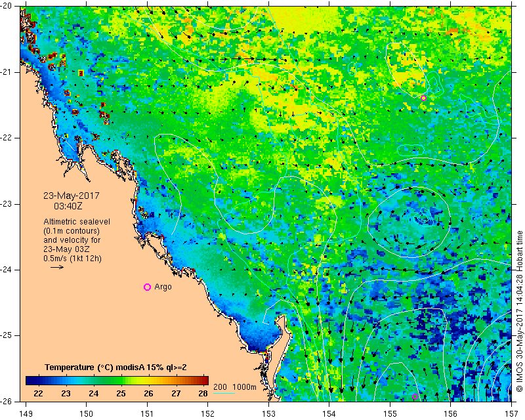Click the latitude axis label "-20"
The height and width of the screenshot is (420, 525).
click(x=6, y=7)
